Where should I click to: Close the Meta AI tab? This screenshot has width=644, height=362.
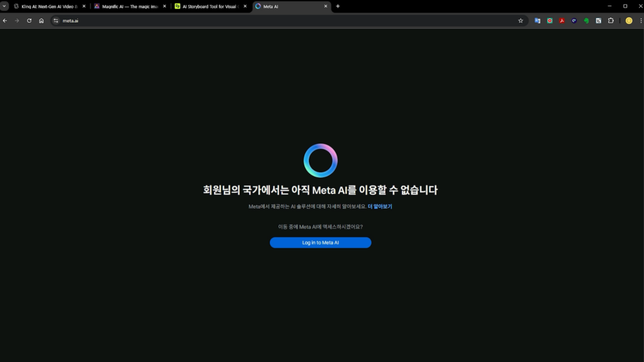tap(325, 6)
